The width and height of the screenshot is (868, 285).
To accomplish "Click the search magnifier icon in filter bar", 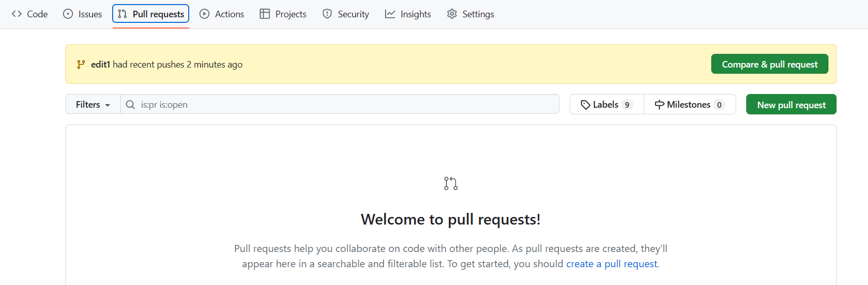I will (x=130, y=105).
